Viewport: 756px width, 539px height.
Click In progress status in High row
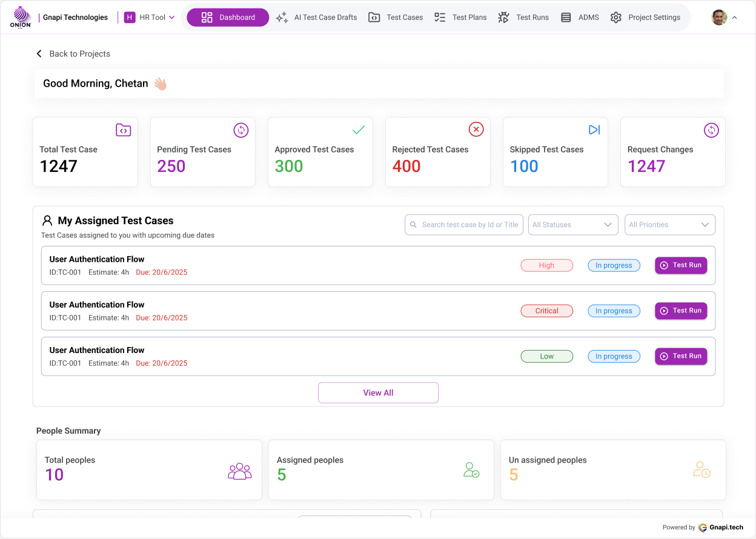614,265
